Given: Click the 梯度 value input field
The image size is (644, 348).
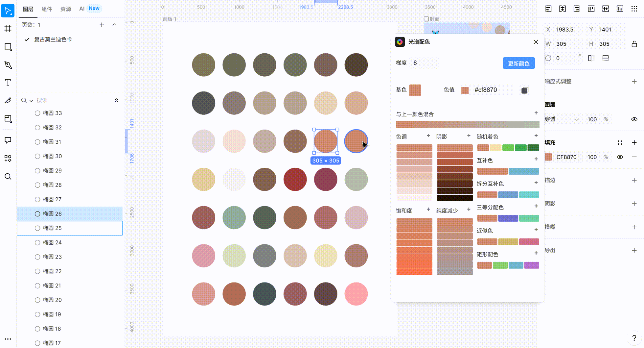Looking at the screenshot, I should (x=424, y=63).
